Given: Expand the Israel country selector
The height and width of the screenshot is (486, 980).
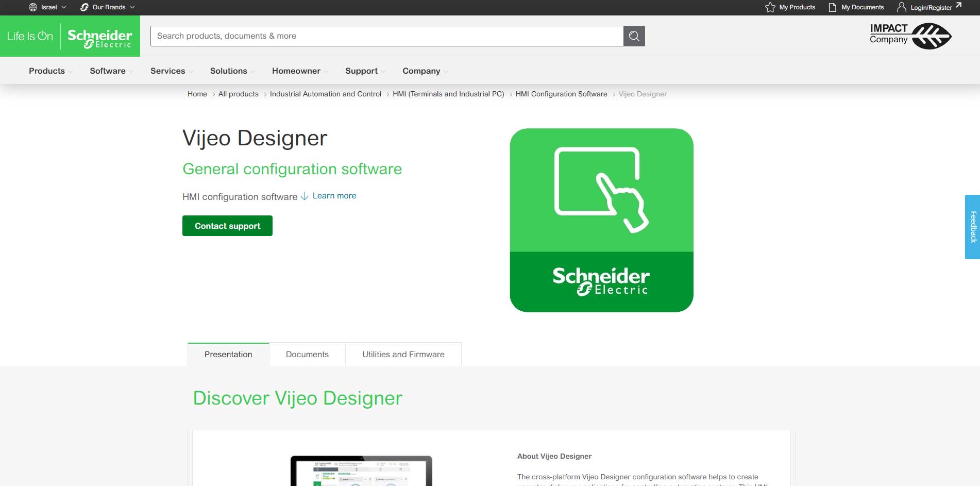Looking at the screenshot, I should coord(49,7).
